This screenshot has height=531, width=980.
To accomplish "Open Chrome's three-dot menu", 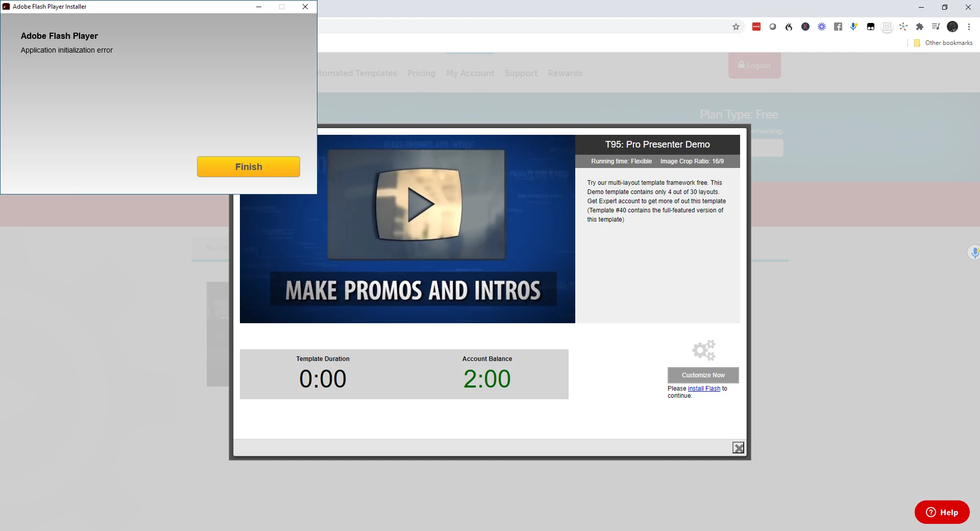I will (969, 27).
